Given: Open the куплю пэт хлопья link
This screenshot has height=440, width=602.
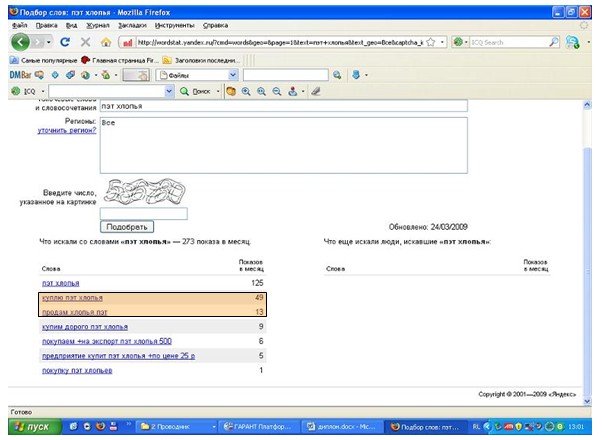Looking at the screenshot, I should tap(72, 298).
